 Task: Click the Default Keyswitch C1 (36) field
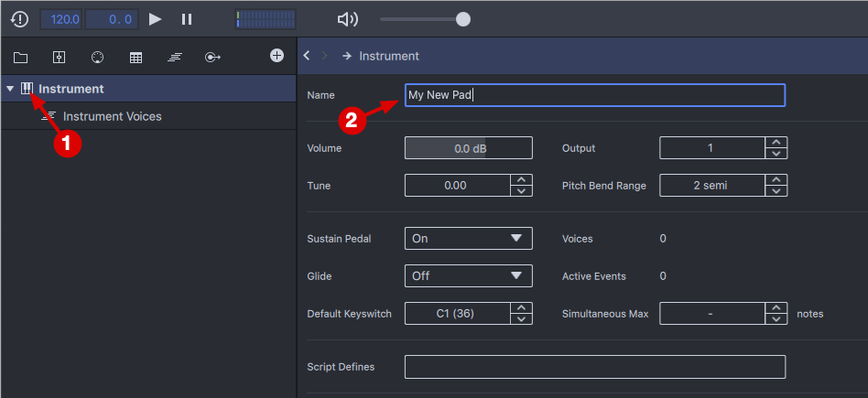(x=457, y=313)
